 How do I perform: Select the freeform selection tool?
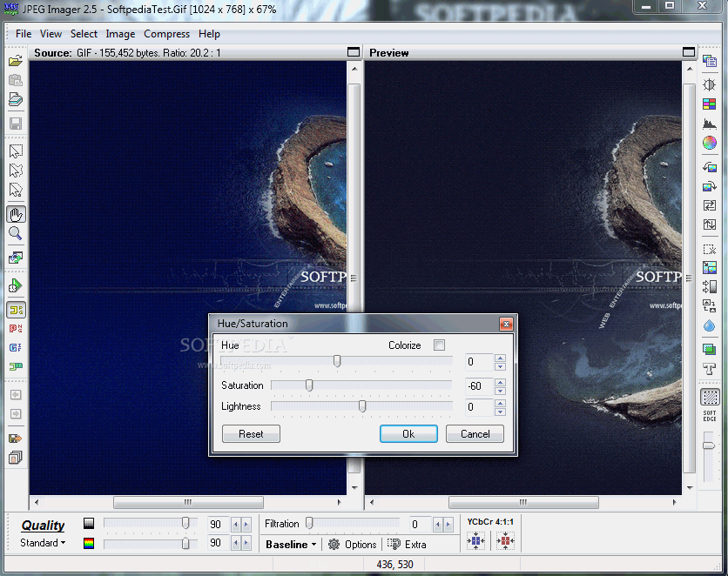click(16, 171)
